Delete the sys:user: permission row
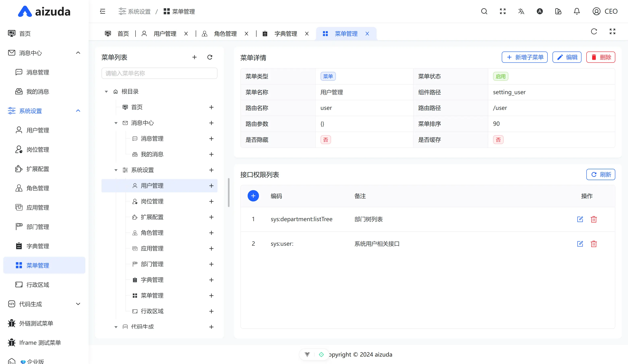Screen dimensions: 628x364 click(594, 244)
